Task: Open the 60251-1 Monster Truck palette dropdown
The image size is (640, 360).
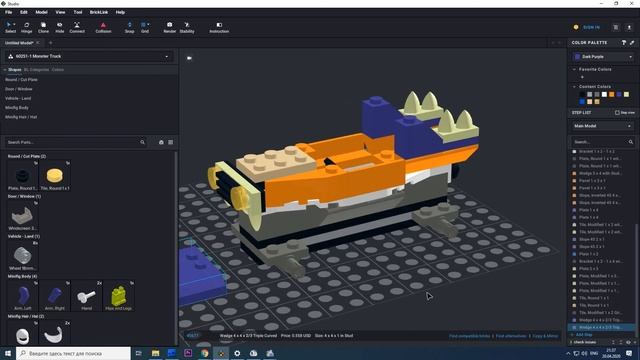Action: coord(89,56)
